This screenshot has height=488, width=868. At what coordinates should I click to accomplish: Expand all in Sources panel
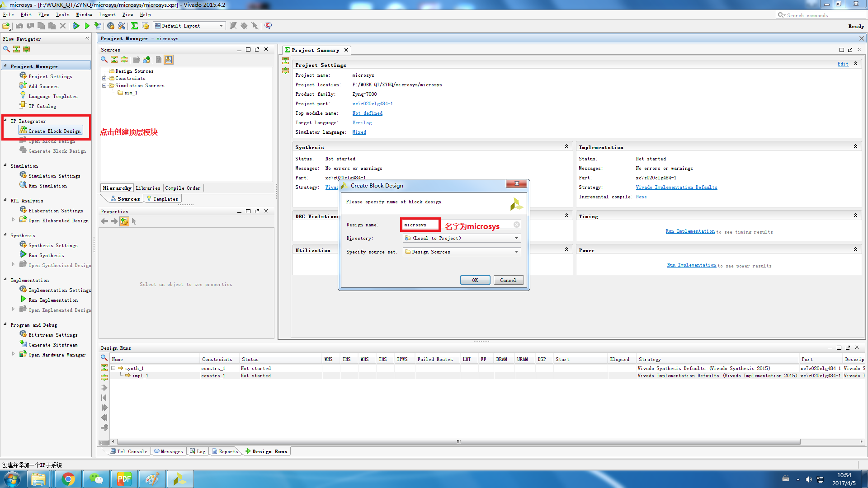(124, 59)
